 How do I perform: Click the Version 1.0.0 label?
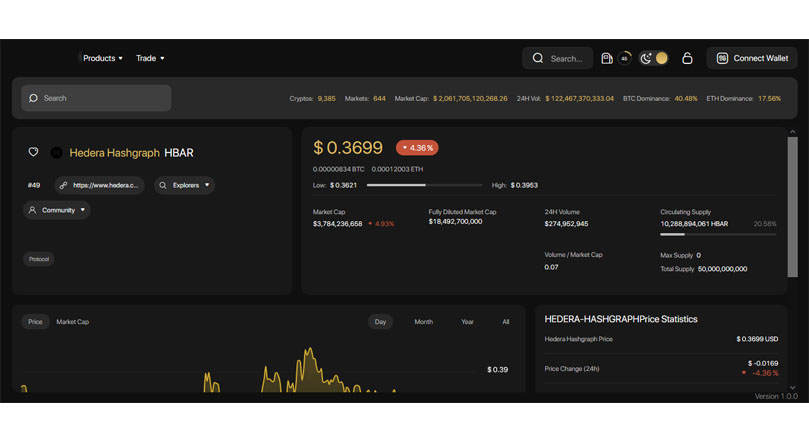776,396
